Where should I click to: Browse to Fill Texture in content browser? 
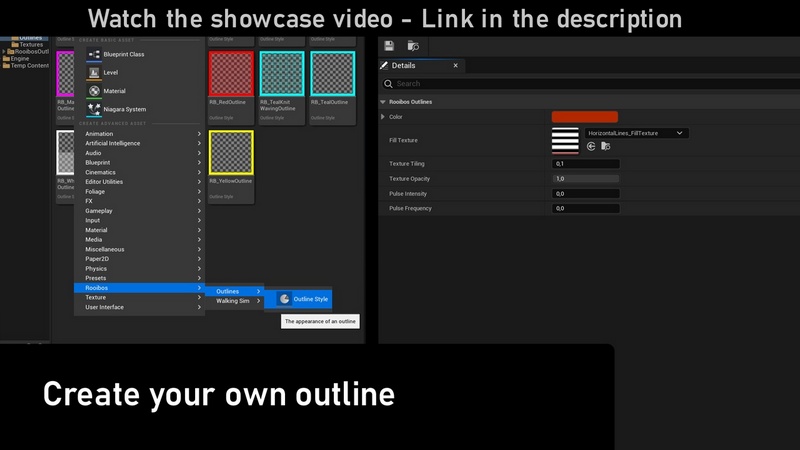[605, 146]
